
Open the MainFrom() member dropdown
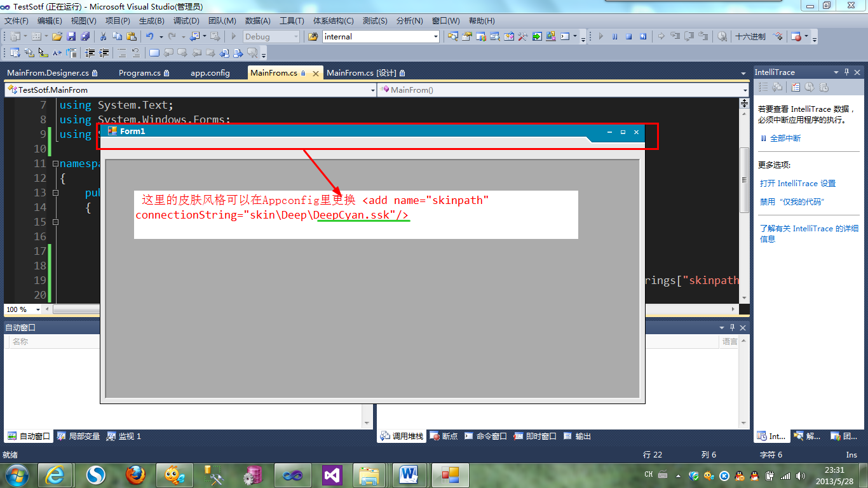click(x=745, y=90)
